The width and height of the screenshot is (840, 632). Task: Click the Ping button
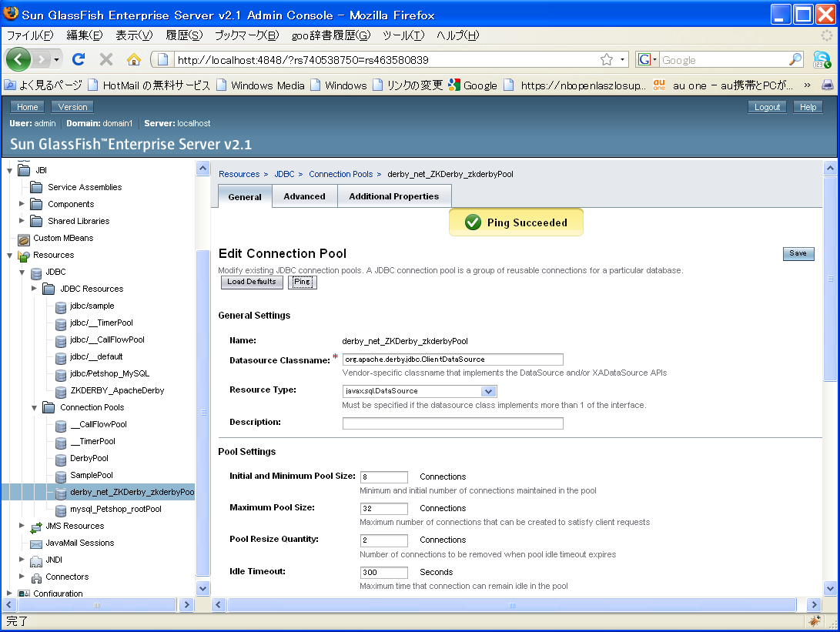pos(302,282)
